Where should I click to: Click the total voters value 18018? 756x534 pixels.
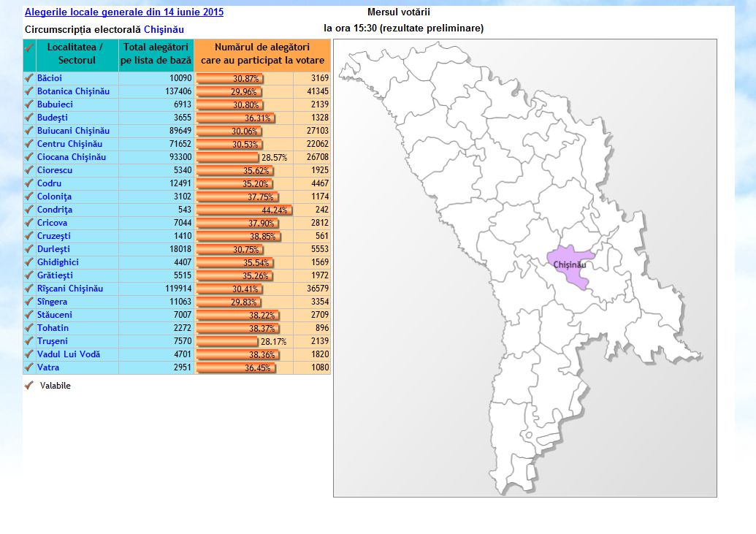(180, 249)
